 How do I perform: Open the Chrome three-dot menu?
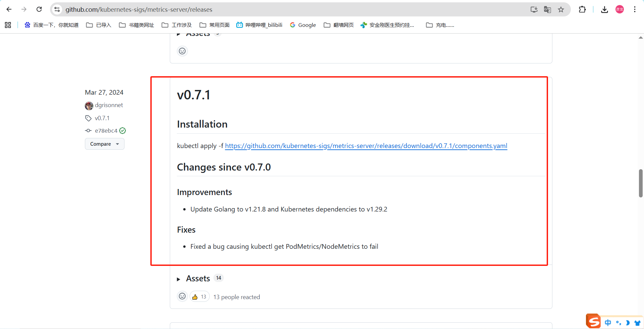635,9
